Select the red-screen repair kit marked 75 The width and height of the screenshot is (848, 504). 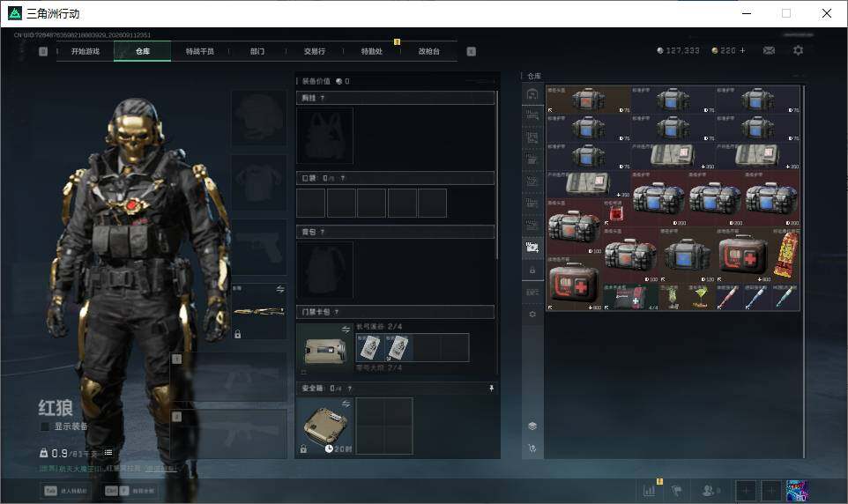click(x=589, y=100)
